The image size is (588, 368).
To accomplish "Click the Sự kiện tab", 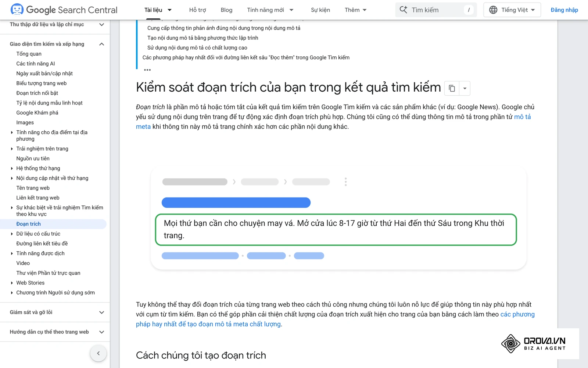I will pyautogui.click(x=320, y=10).
